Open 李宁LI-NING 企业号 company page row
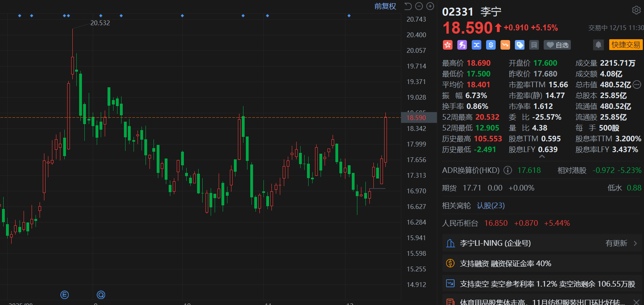Image resolution: width=644 pixels, height=305 pixels. pyautogui.click(x=542, y=243)
